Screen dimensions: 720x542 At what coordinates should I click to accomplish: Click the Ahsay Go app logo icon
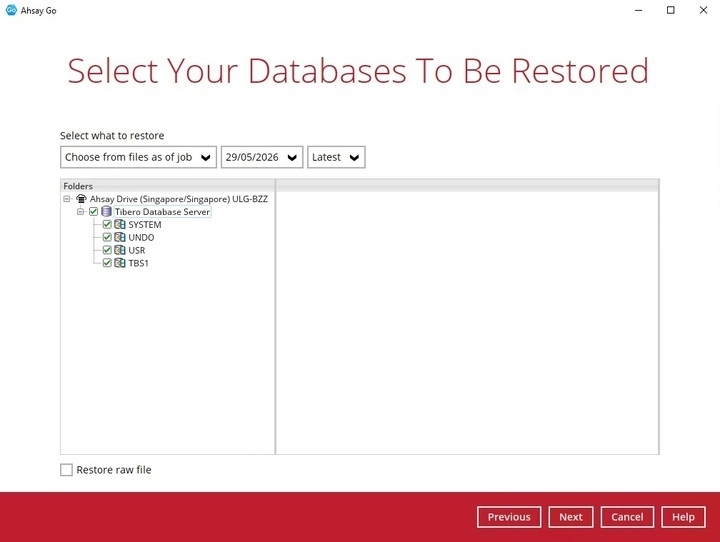(x=11, y=10)
